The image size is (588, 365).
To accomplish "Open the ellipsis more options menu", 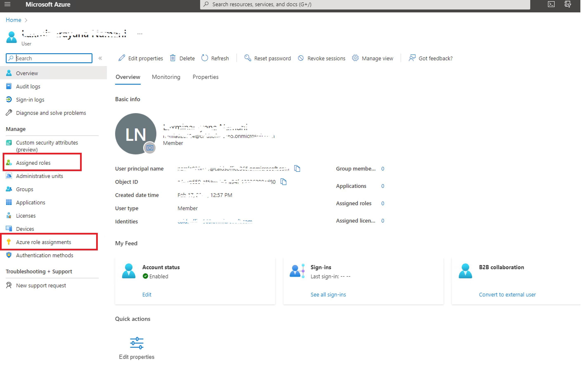I will click(x=140, y=34).
